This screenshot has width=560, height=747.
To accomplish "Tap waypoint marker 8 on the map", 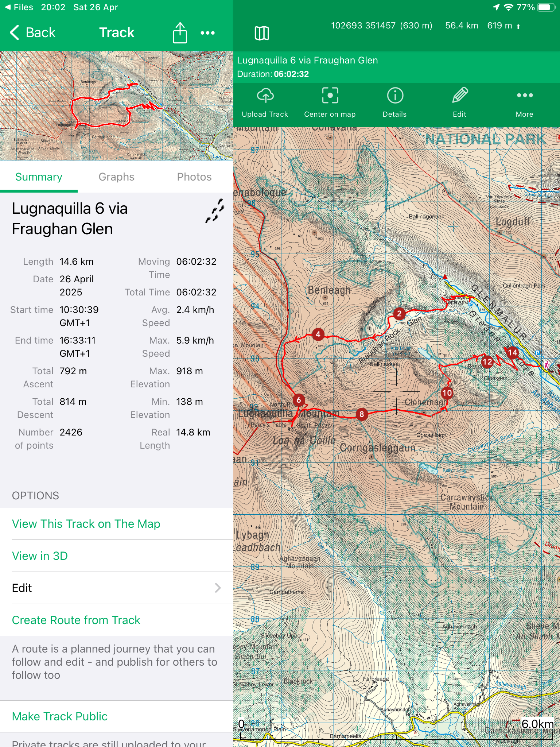I will point(361,414).
